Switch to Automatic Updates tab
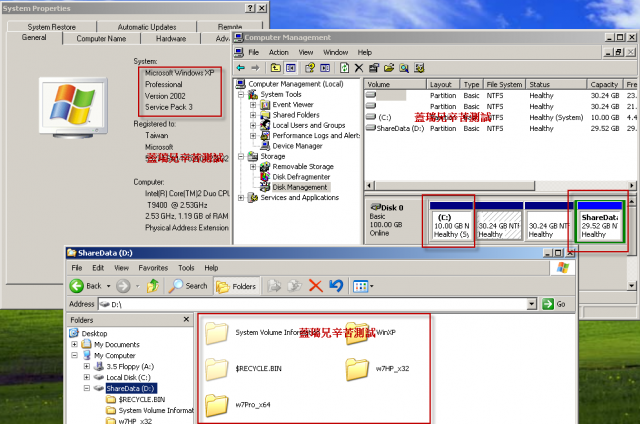 click(x=147, y=27)
